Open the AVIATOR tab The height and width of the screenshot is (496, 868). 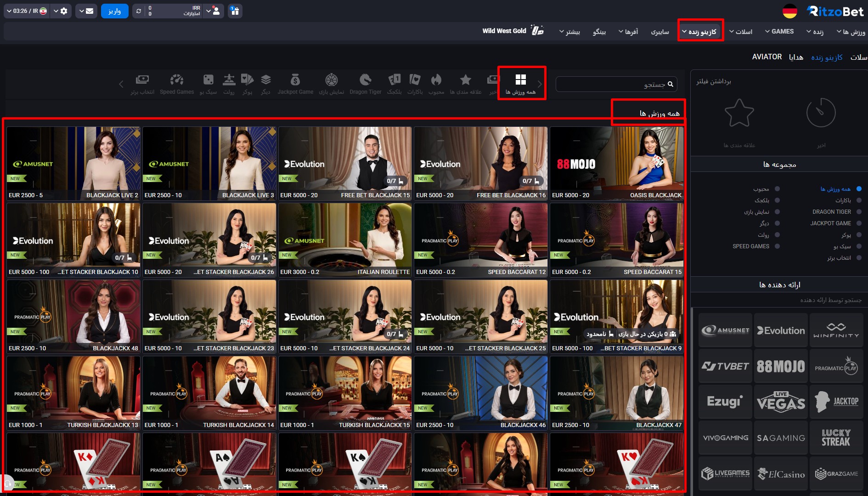coord(767,57)
